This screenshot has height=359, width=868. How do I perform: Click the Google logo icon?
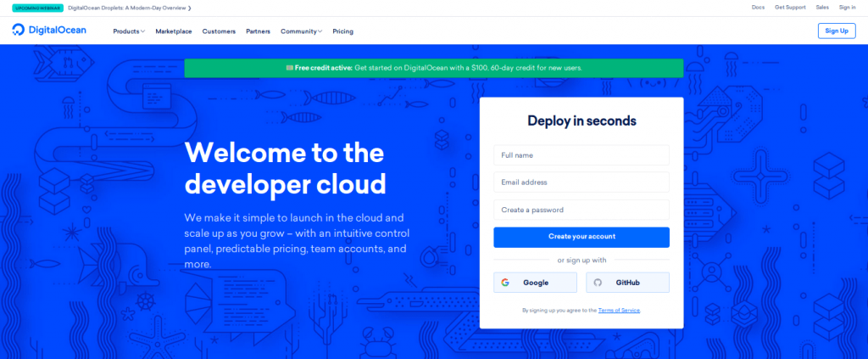[x=505, y=283]
